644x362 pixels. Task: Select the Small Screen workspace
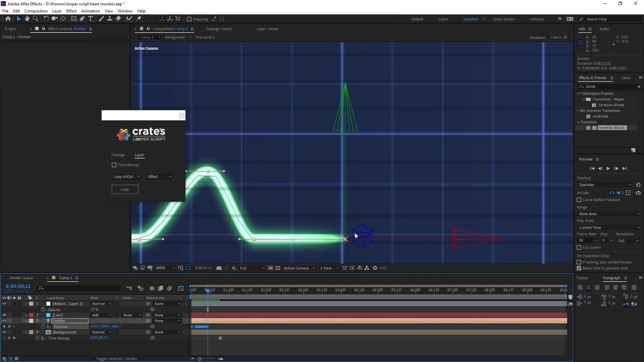click(x=504, y=19)
